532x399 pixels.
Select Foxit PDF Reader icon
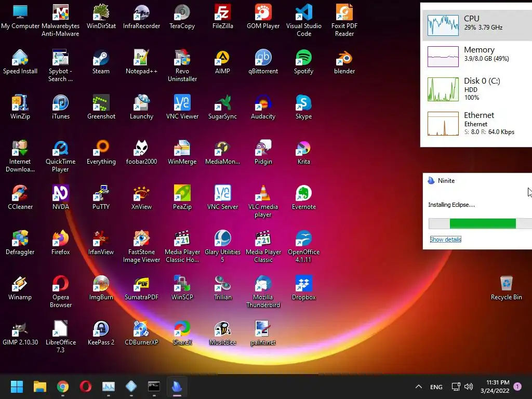point(344,20)
